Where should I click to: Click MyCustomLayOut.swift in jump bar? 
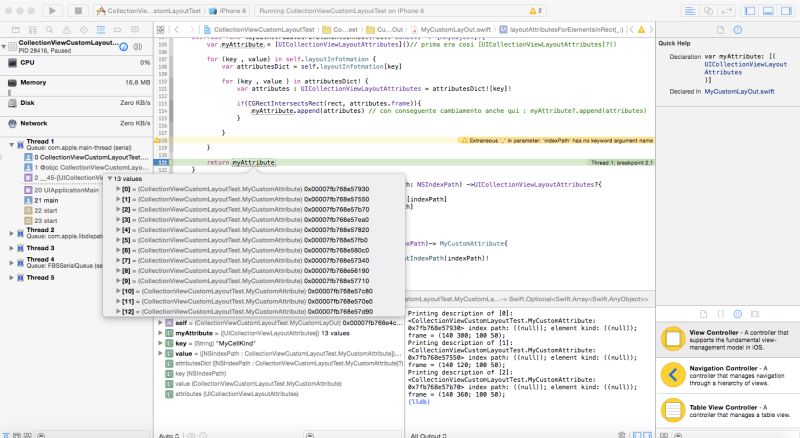pyautogui.click(x=451, y=30)
